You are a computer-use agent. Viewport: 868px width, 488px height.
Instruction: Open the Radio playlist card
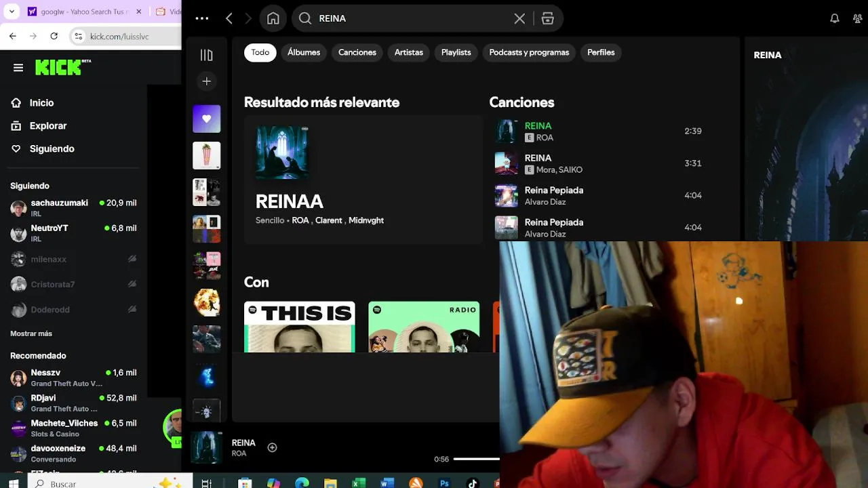pos(424,327)
